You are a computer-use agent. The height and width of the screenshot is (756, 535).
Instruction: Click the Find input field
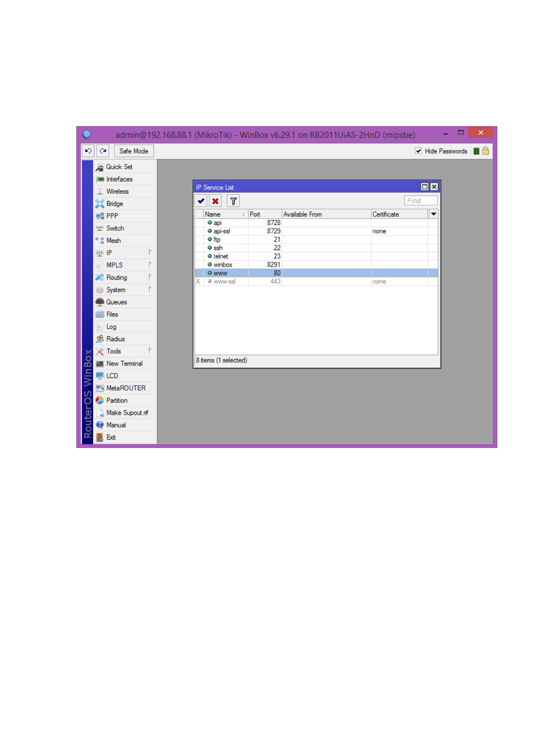[421, 201]
